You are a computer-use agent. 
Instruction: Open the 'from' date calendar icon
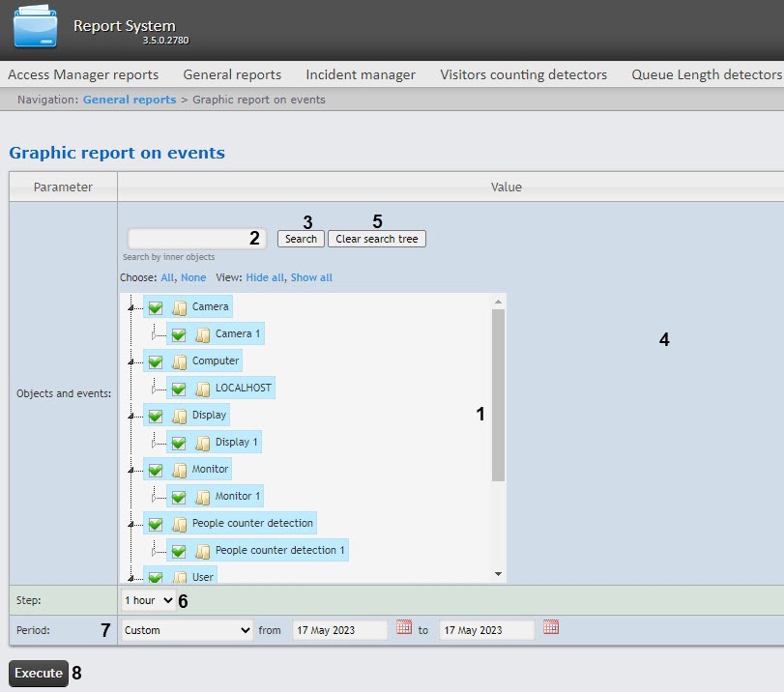coord(404,627)
